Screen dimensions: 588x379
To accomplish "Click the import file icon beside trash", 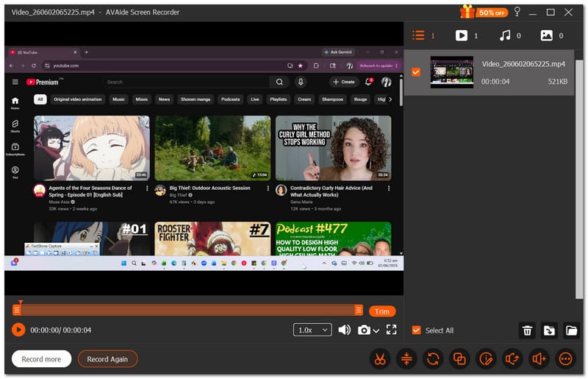I will click(x=549, y=330).
